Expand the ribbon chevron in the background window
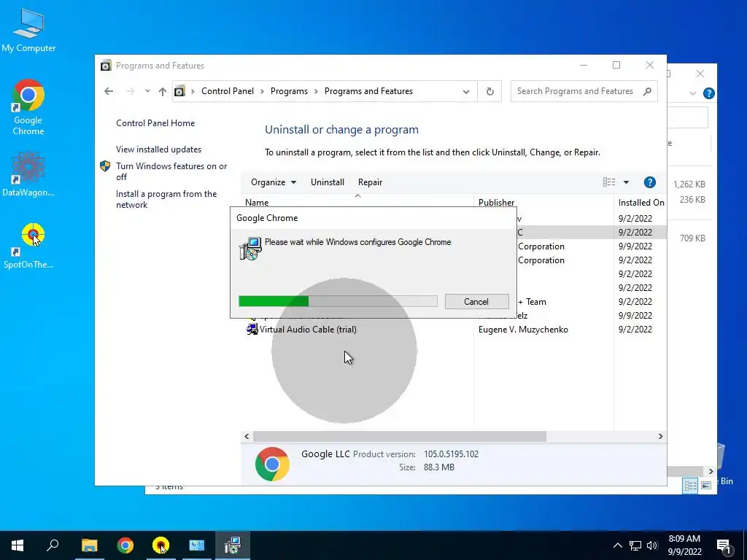 (693, 93)
